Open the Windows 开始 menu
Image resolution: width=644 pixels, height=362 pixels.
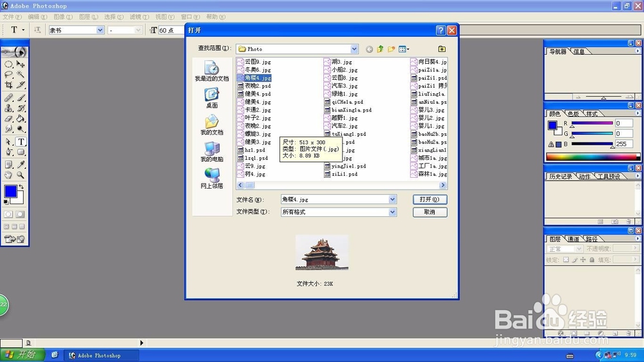coord(21,355)
